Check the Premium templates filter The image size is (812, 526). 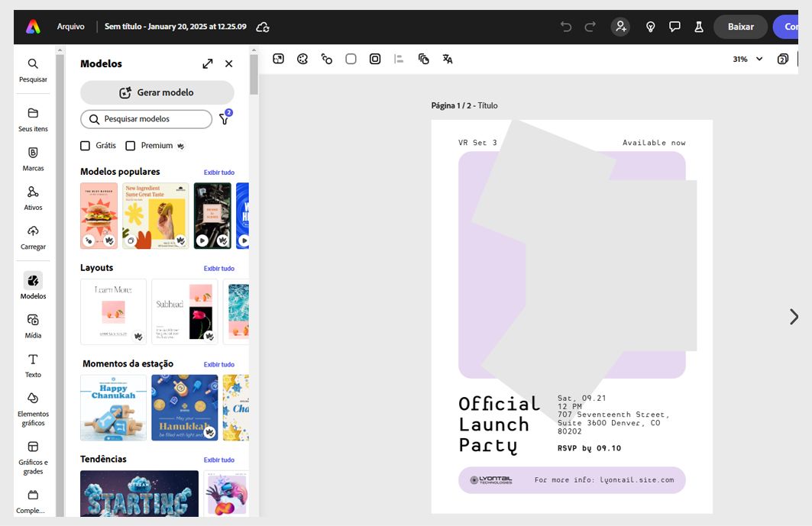129,145
